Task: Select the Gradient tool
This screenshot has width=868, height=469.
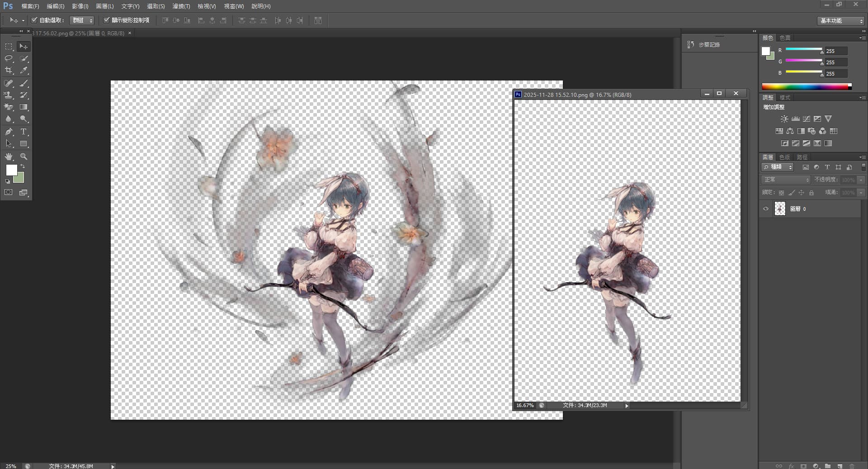Action: click(x=24, y=107)
